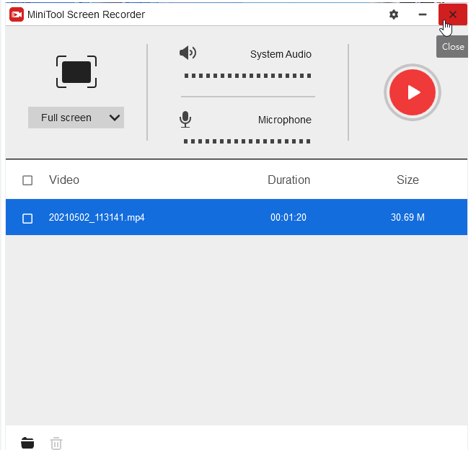Minimize the MiniTool Screen Recorder window

[422, 14]
